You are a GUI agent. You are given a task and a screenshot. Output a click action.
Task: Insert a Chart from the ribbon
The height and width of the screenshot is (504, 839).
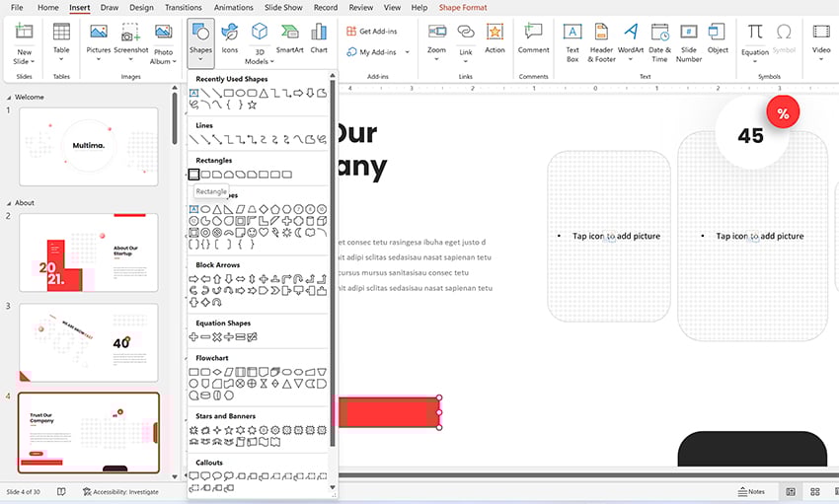click(319, 37)
